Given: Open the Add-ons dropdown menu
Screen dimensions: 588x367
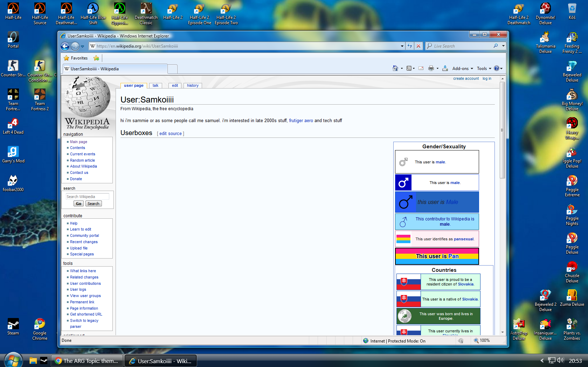Looking at the screenshot, I should tap(463, 69).
